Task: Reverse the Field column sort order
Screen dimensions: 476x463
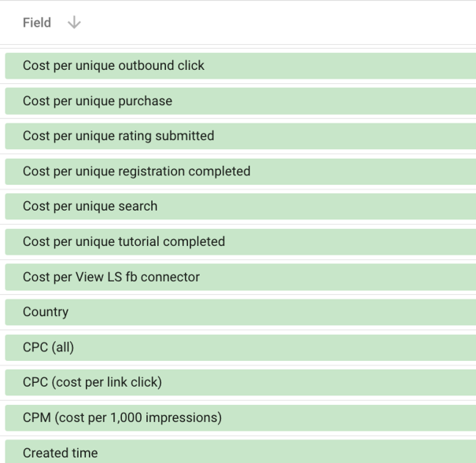Action: click(x=74, y=23)
